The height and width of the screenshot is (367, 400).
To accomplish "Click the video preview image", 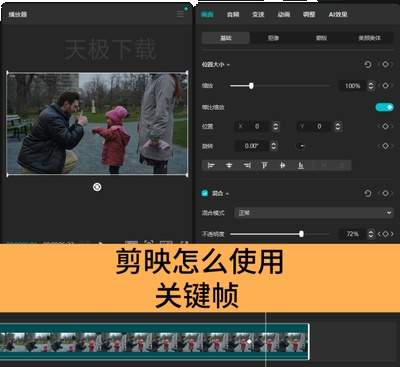I will coord(97,123).
